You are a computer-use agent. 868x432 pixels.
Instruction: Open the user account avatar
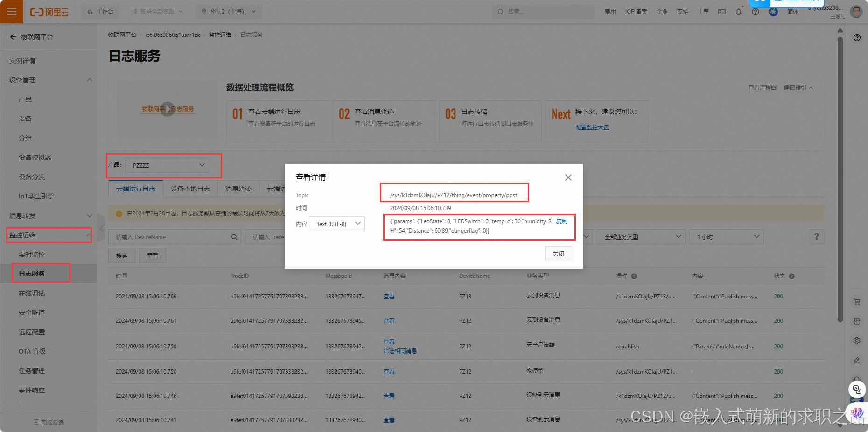[856, 12]
